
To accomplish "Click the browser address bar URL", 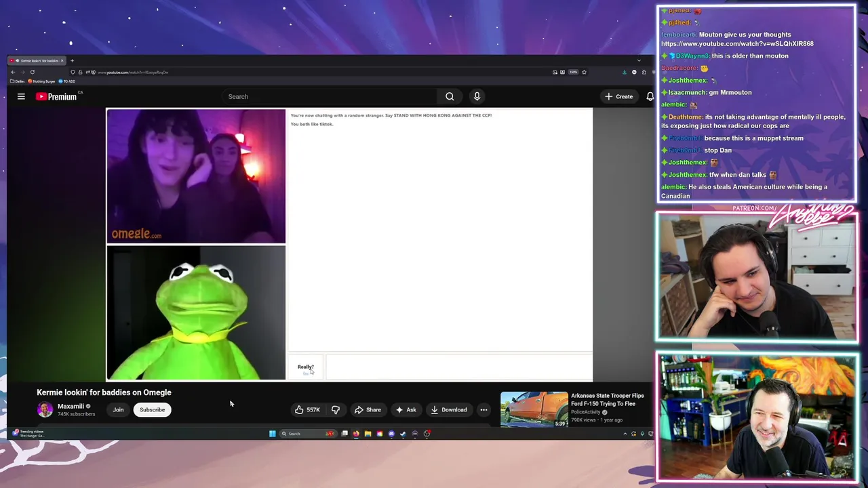I will [x=133, y=73].
